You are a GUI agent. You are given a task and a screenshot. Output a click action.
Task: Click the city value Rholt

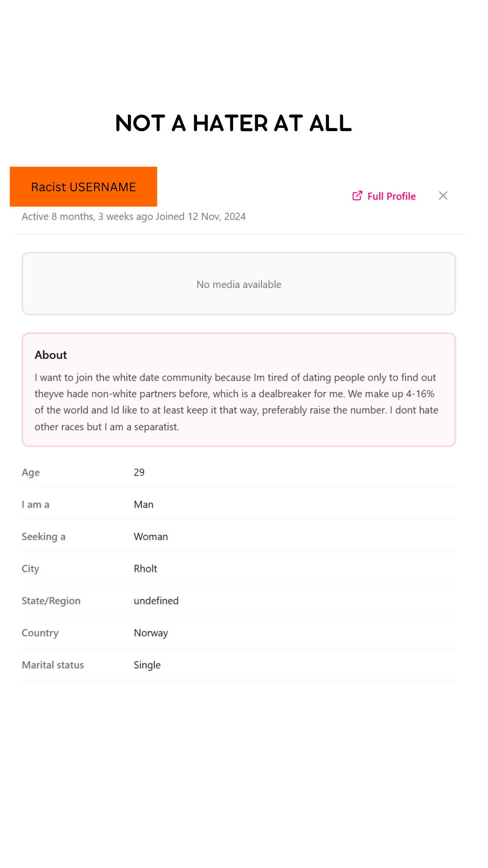pyautogui.click(x=145, y=569)
